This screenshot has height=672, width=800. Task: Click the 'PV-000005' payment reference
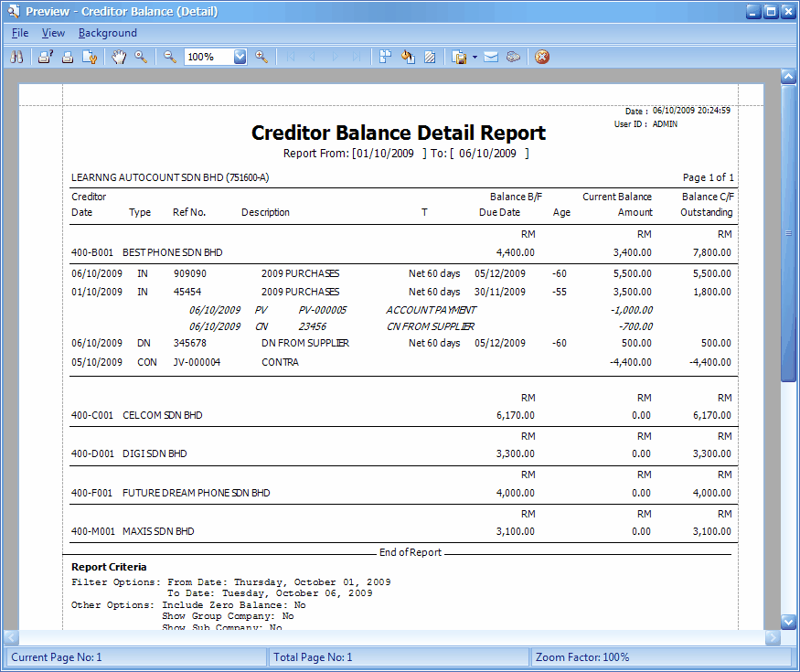tap(323, 310)
